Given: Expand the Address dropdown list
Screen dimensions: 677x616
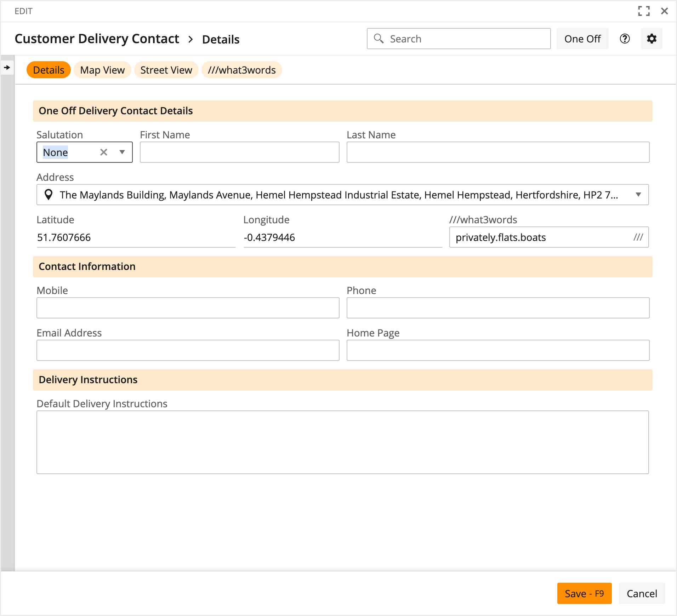Looking at the screenshot, I should (638, 195).
